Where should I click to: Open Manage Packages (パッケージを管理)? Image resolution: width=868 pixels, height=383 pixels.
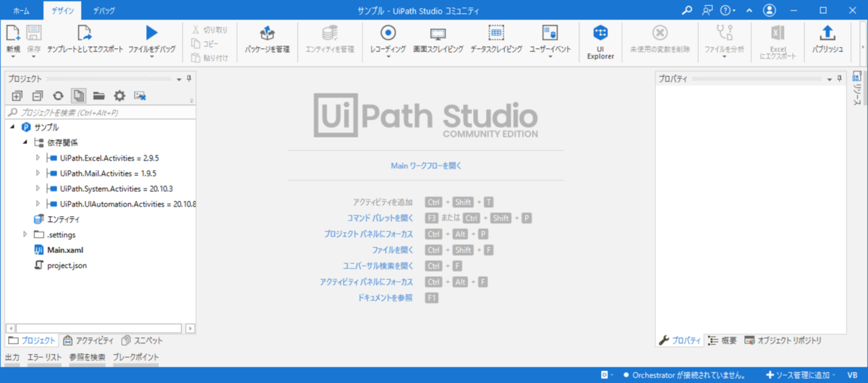pos(267,40)
